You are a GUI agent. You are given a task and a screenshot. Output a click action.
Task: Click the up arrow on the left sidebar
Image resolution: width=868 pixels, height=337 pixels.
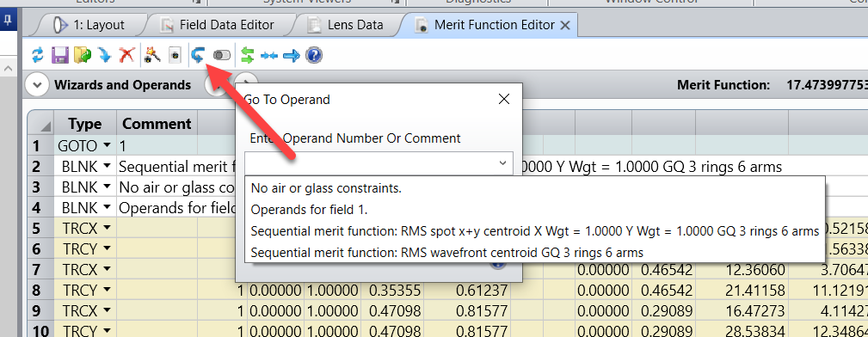tap(9, 69)
